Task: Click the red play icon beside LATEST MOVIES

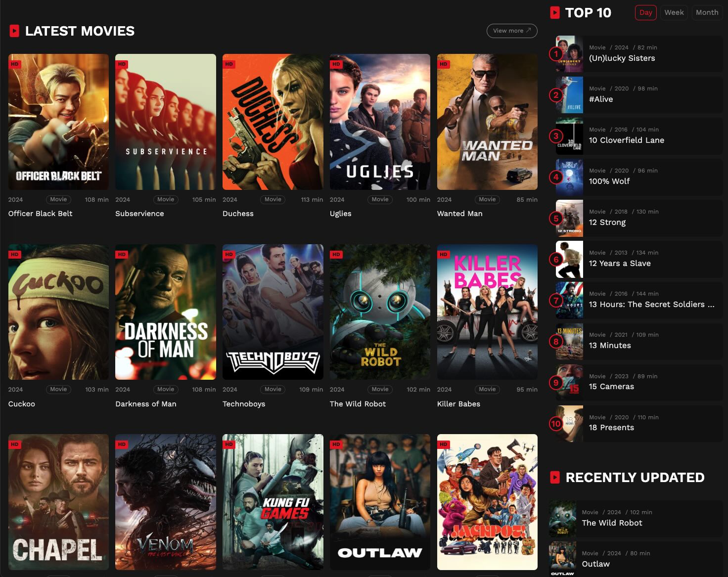Action: click(x=13, y=31)
